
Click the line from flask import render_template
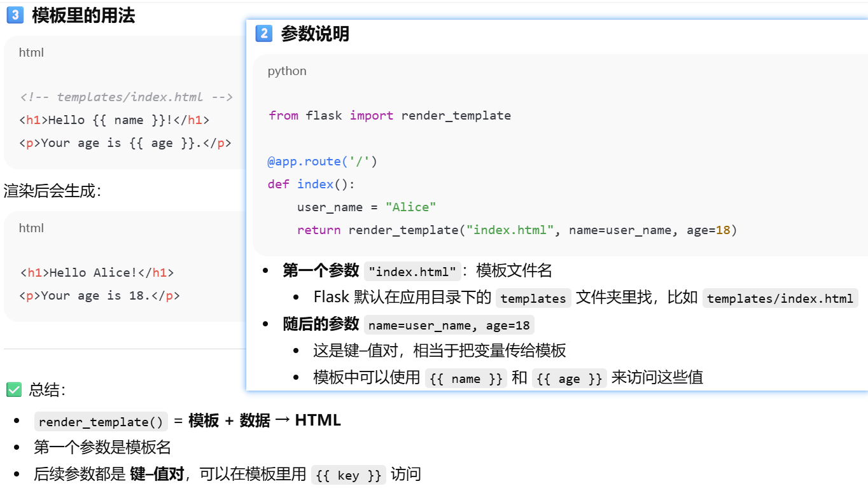pos(389,115)
